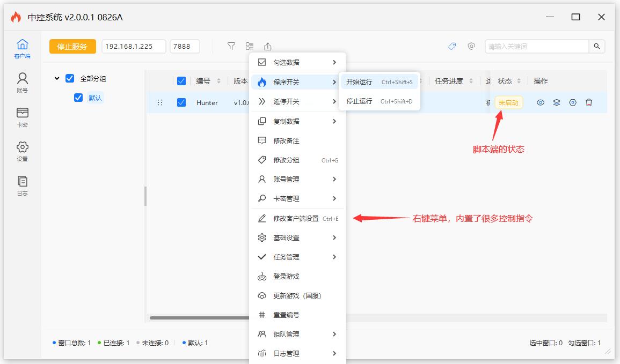Uncheck the 默认 group checkbox

[x=78, y=98]
